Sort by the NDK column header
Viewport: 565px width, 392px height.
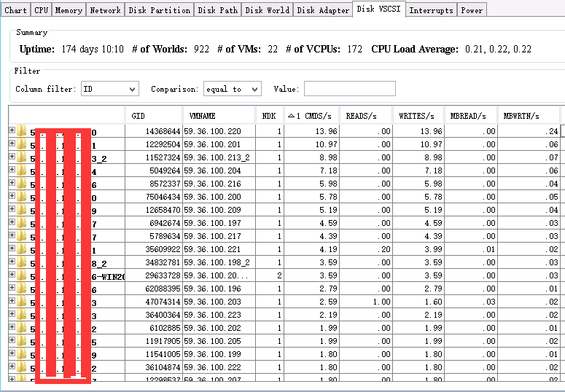click(270, 116)
